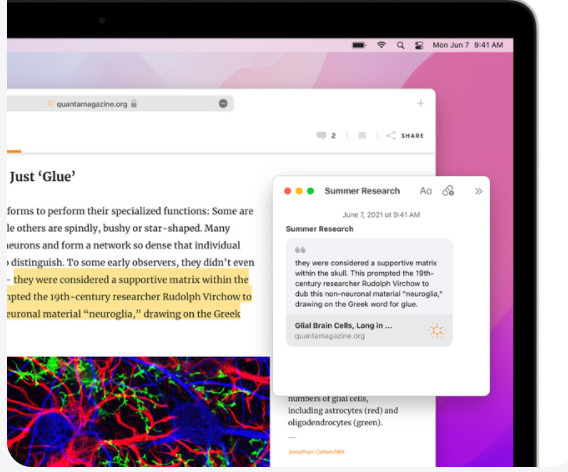Expand the note toolbar double chevron

[x=479, y=191]
